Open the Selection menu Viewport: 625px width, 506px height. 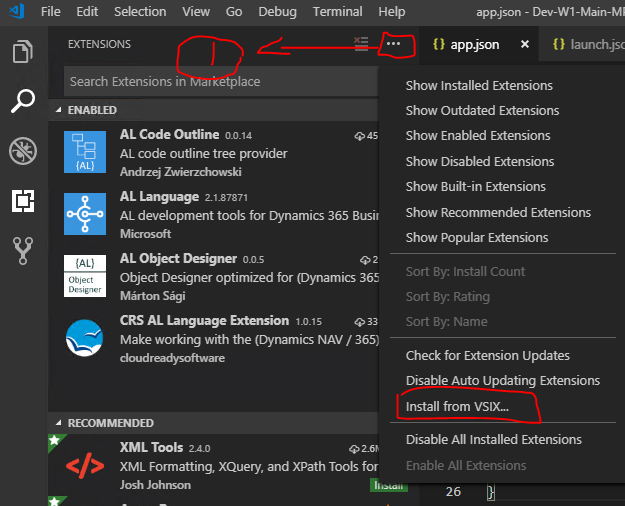click(140, 12)
